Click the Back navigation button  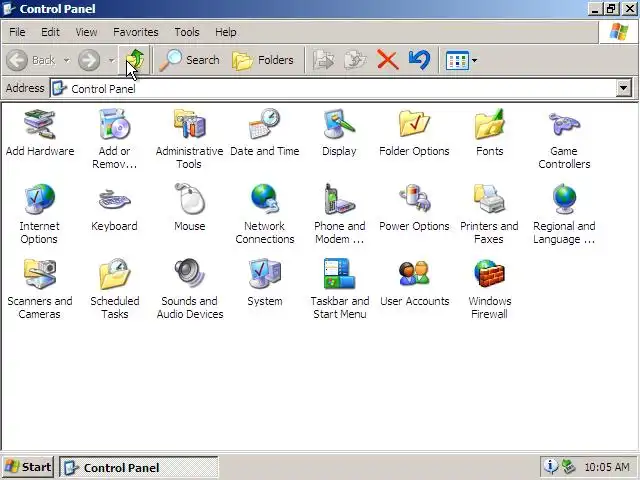click(31, 60)
